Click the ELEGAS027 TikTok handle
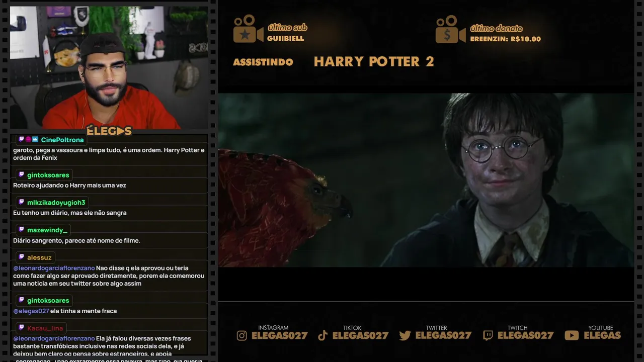Screen dimensions: 644x362 pyautogui.click(x=361, y=335)
